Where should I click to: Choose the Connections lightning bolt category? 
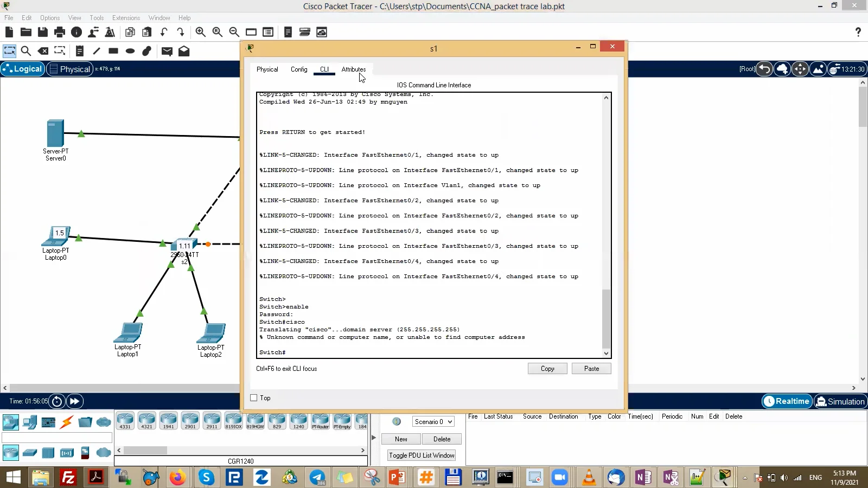click(66, 422)
